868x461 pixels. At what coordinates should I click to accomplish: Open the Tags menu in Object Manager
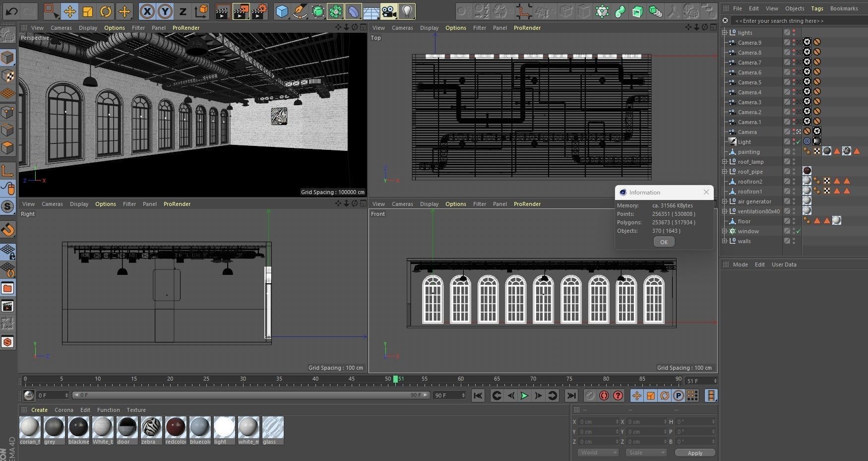(817, 8)
